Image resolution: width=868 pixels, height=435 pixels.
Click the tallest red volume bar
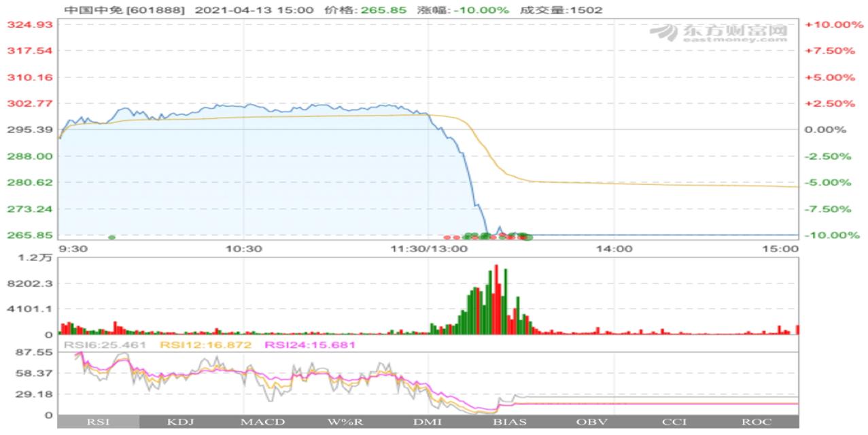pos(496,300)
